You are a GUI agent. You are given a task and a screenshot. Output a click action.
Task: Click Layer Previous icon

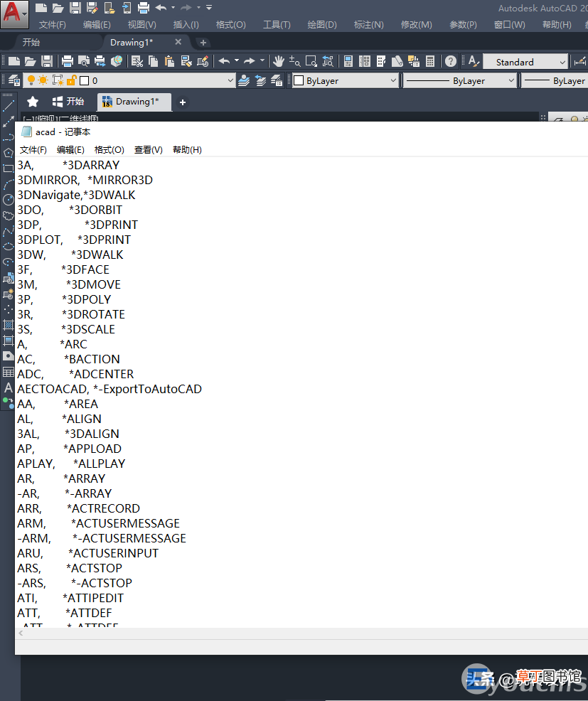(x=261, y=80)
